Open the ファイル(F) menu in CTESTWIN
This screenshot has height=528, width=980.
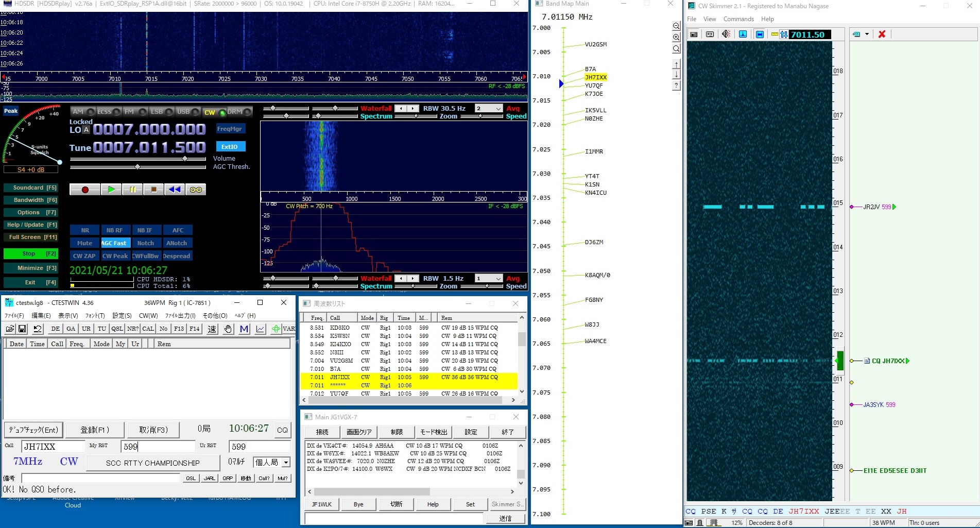tap(14, 316)
